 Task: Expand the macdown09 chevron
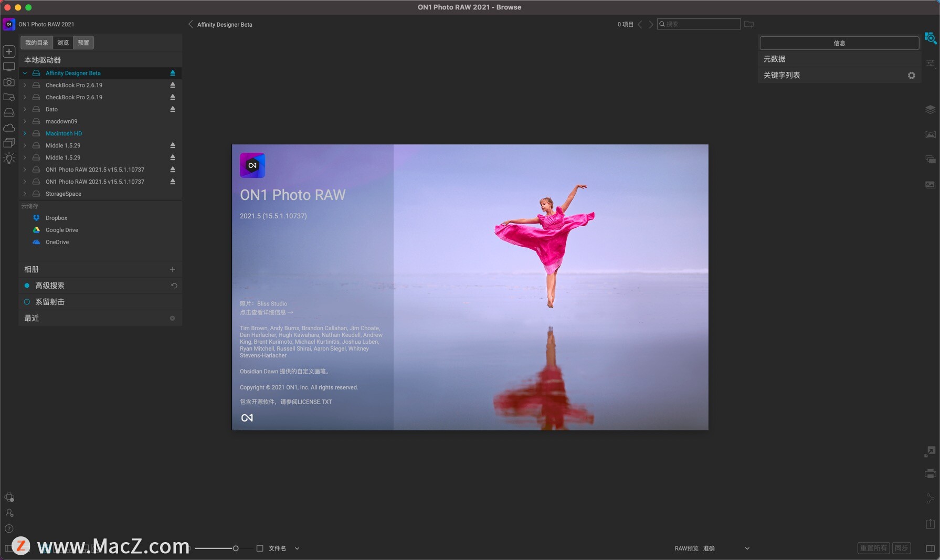click(25, 121)
